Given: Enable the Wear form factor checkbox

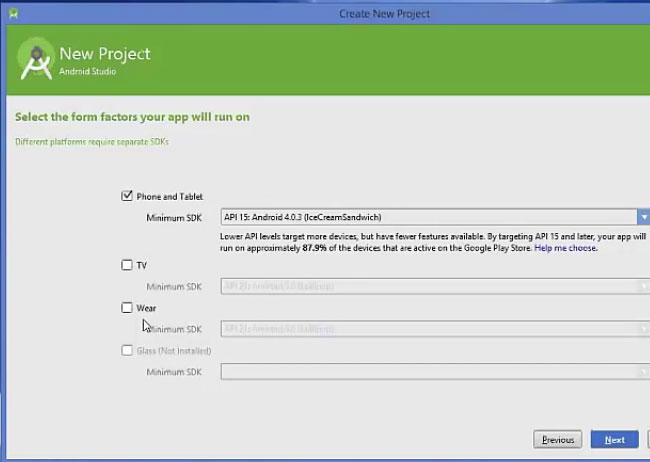Looking at the screenshot, I should (x=127, y=308).
